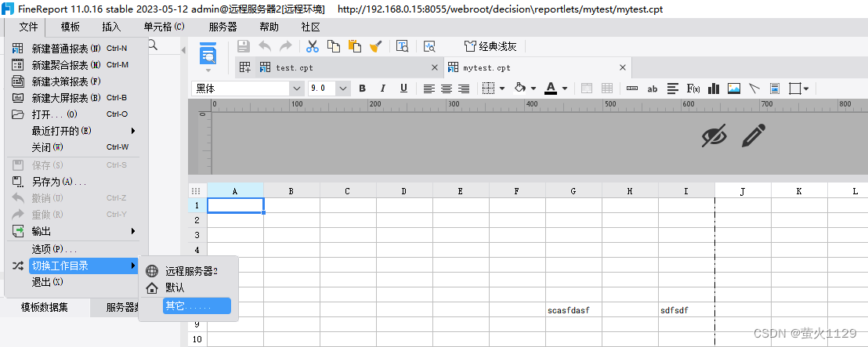Expand preview options arrow under preview icon
868x347 pixels.
(x=208, y=70)
